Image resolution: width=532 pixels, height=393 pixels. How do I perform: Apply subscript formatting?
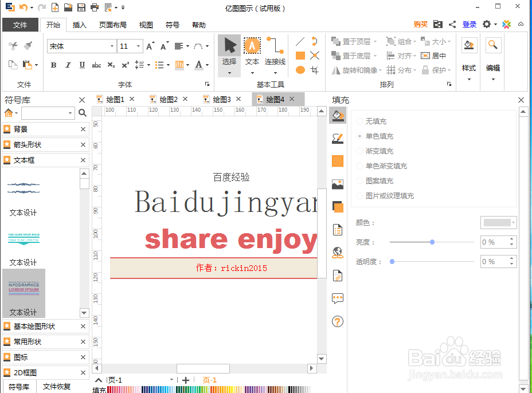click(111, 65)
